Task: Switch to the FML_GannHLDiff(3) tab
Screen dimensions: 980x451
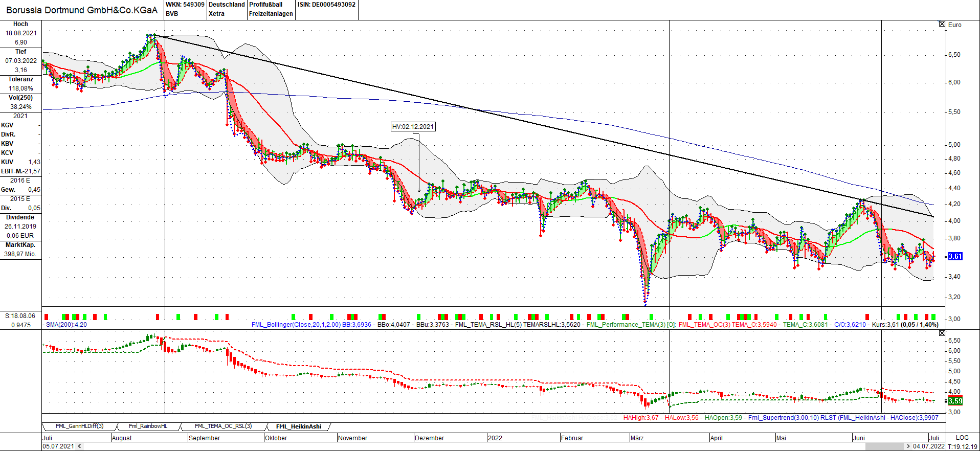Action: [x=79, y=426]
